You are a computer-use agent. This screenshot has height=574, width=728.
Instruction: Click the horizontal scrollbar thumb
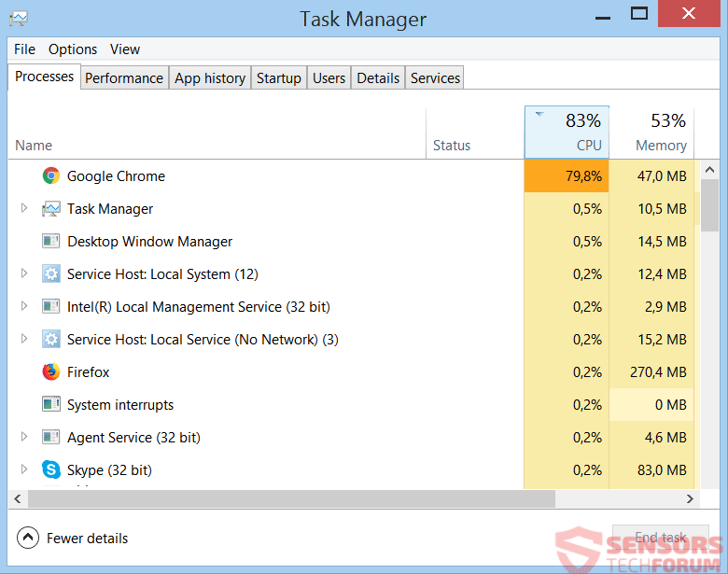[x=291, y=498]
